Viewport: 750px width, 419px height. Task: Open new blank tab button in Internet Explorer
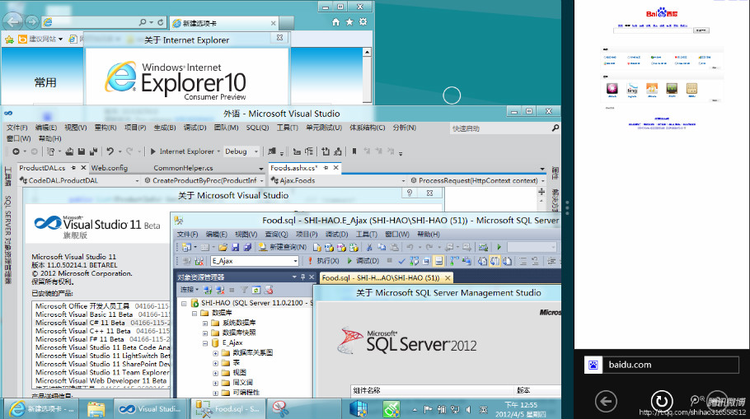(287, 22)
